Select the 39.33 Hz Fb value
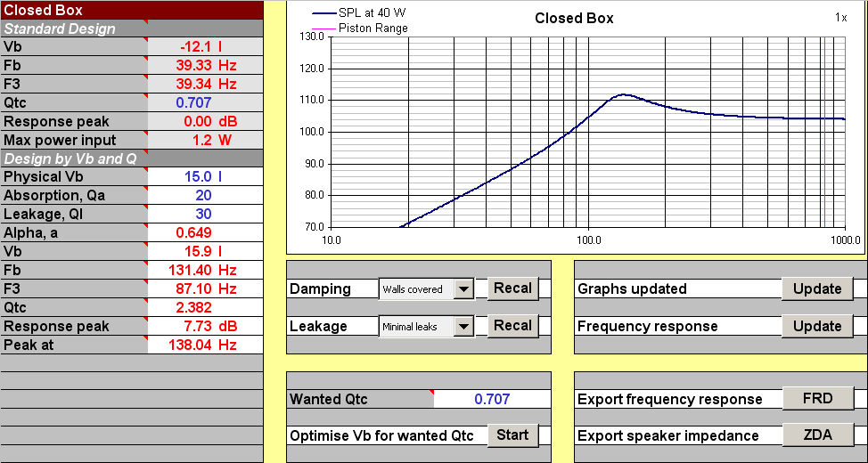The image size is (868, 463). coord(205,65)
